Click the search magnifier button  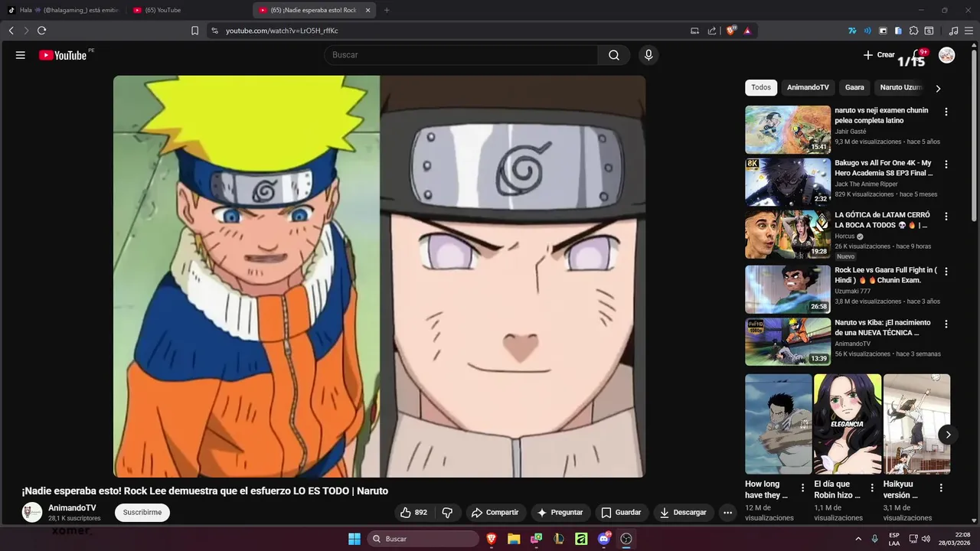coord(614,55)
